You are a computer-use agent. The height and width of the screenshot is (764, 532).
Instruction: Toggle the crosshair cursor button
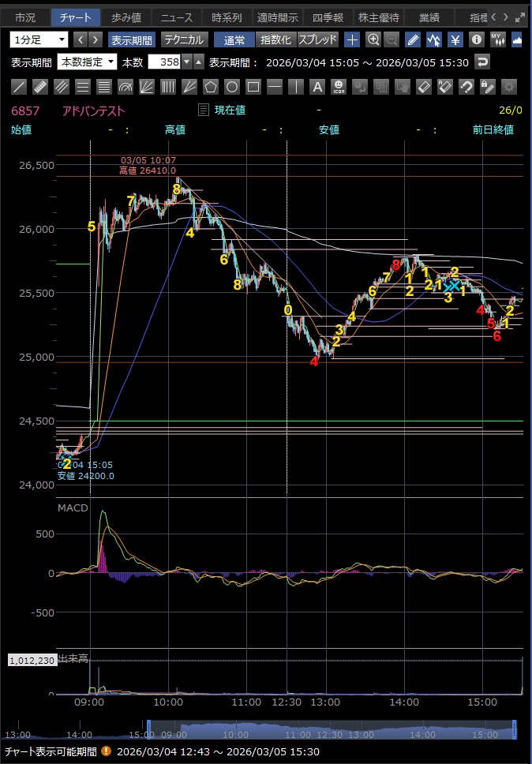(352, 39)
